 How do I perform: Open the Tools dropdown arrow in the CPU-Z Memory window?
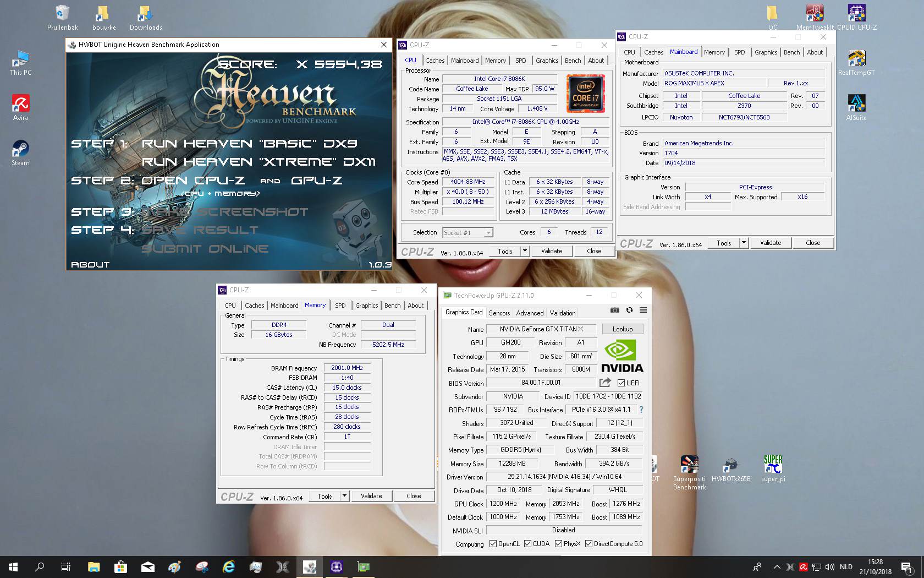click(344, 496)
